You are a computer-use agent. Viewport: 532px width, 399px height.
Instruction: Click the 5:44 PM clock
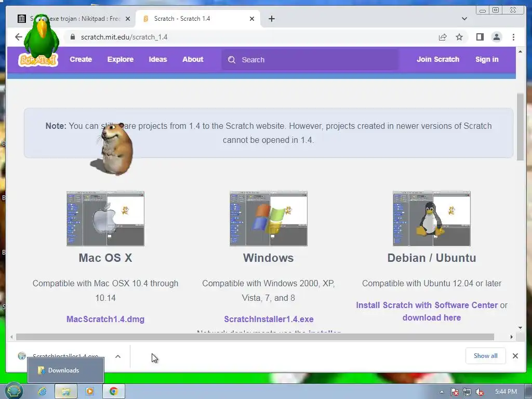(x=506, y=392)
